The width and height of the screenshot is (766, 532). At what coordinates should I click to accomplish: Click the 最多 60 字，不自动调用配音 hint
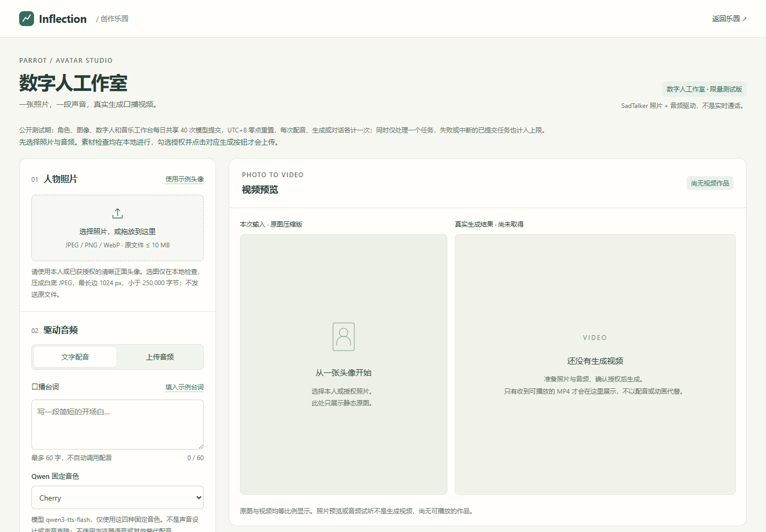pos(72,458)
